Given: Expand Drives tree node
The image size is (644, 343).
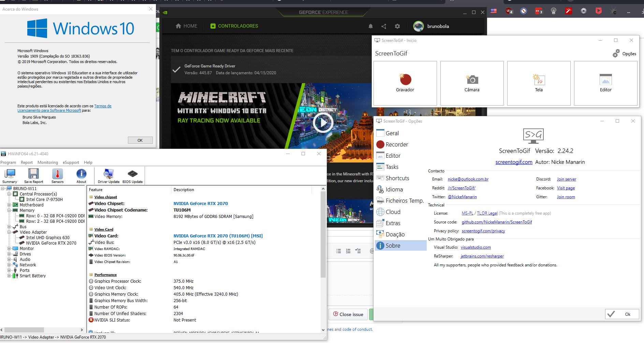Looking at the screenshot, I should pyautogui.click(x=9, y=254).
